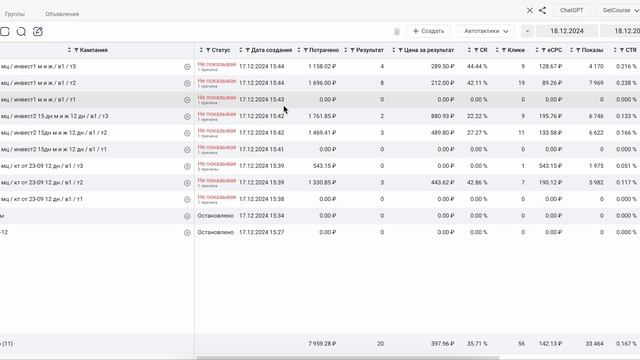Click plus icon on row инвест2 15 дн / в1 / т3

(187, 117)
